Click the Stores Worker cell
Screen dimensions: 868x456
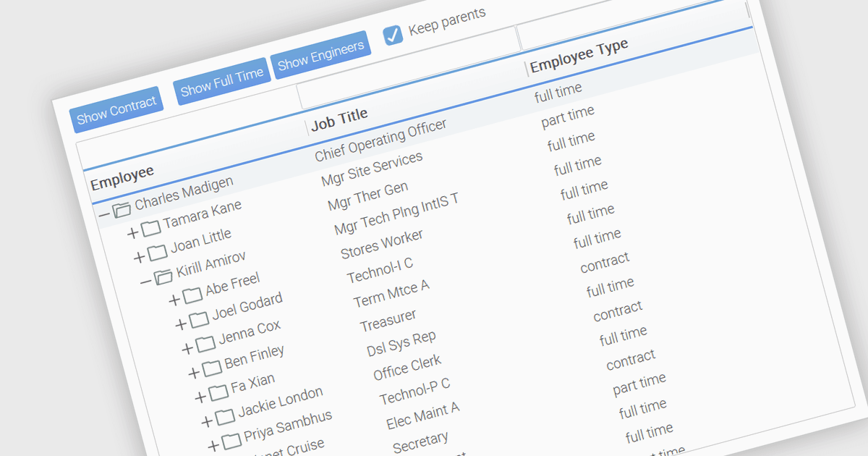(x=382, y=244)
